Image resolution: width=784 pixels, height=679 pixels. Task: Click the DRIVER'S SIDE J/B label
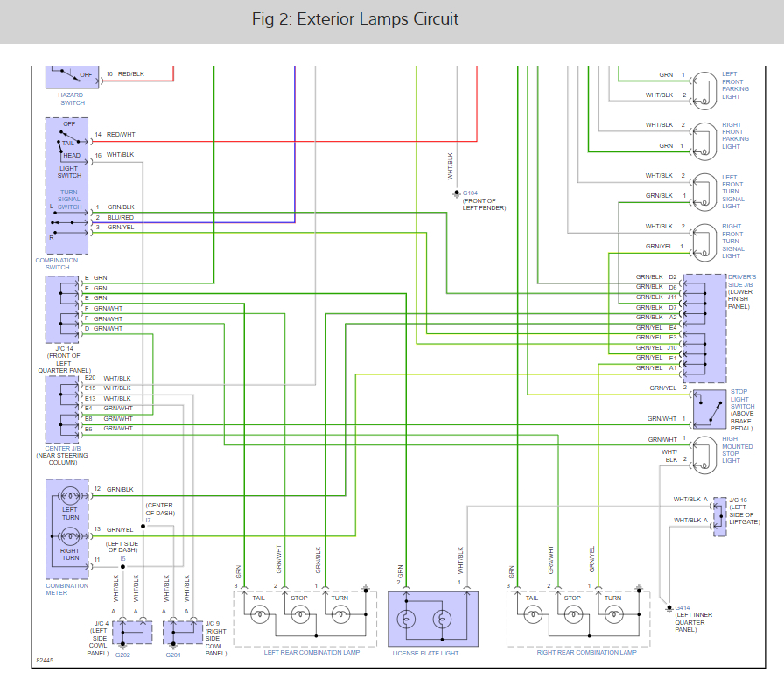tap(742, 281)
